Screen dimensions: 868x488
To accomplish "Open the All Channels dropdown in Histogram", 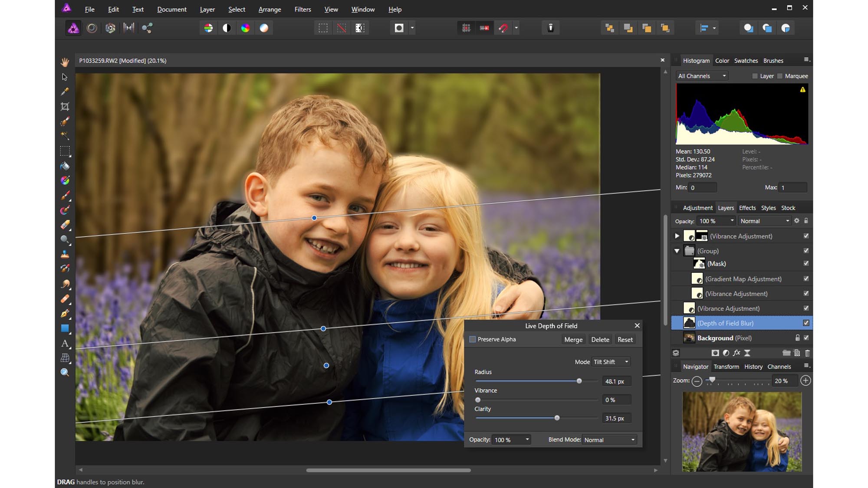I will 701,76.
